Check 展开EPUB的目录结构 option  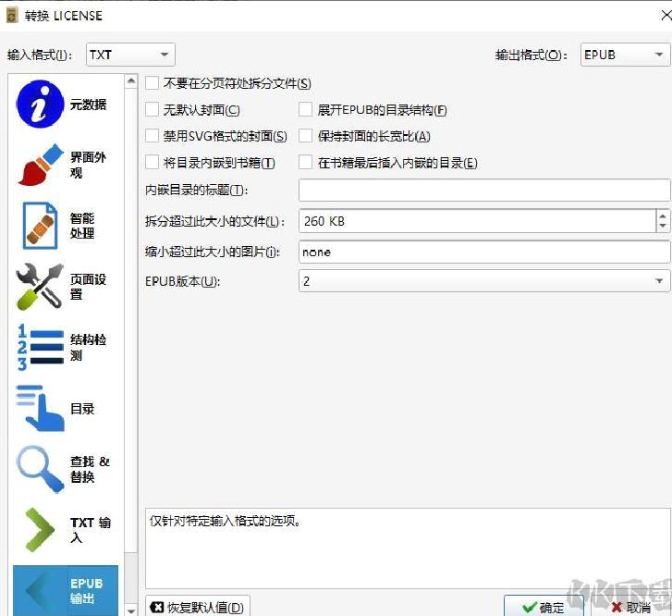point(305,109)
